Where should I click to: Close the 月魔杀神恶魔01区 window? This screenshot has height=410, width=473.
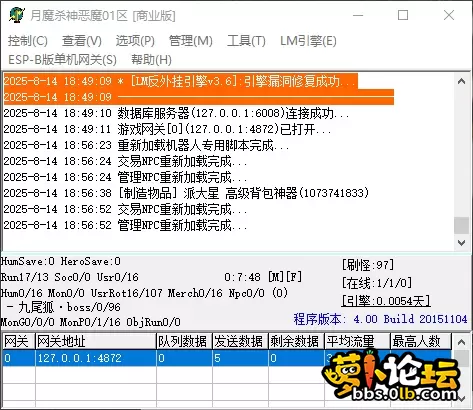pyautogui.click(x=449, y=15)
